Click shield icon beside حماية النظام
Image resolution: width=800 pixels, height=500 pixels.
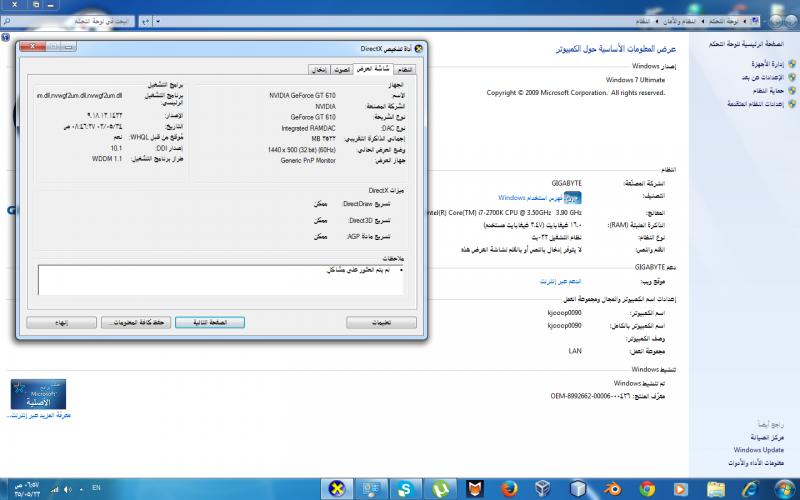792,90
